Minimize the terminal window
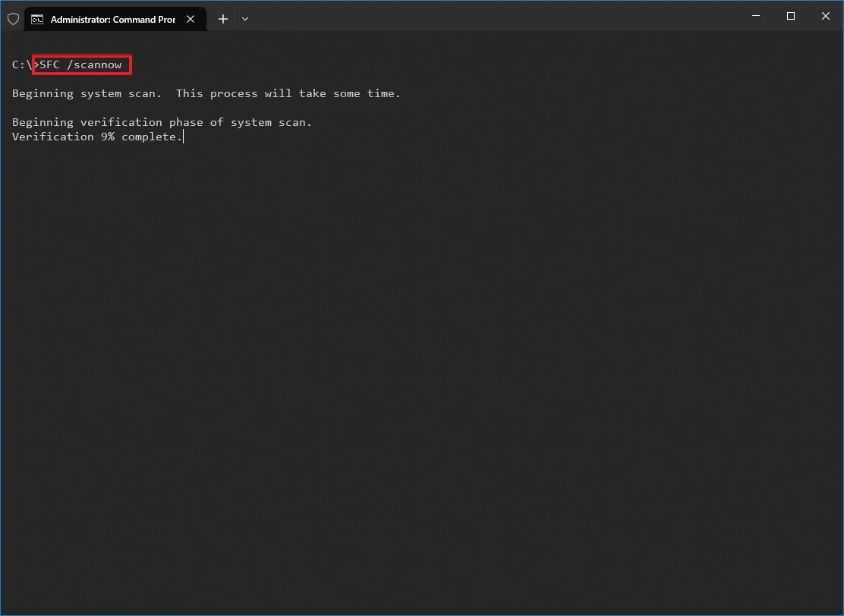The image size is (844, 616). pyautogui.click(x=756, y=16)
